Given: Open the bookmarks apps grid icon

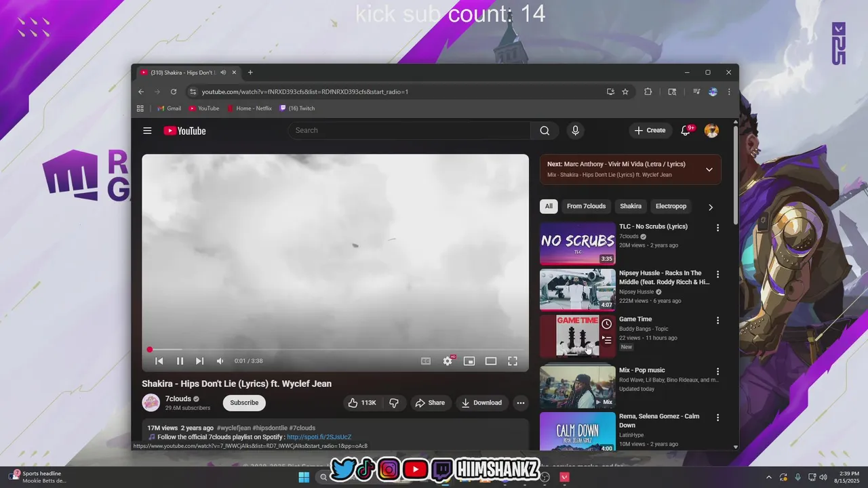Looking at the screenshot, I should [140, 108].
